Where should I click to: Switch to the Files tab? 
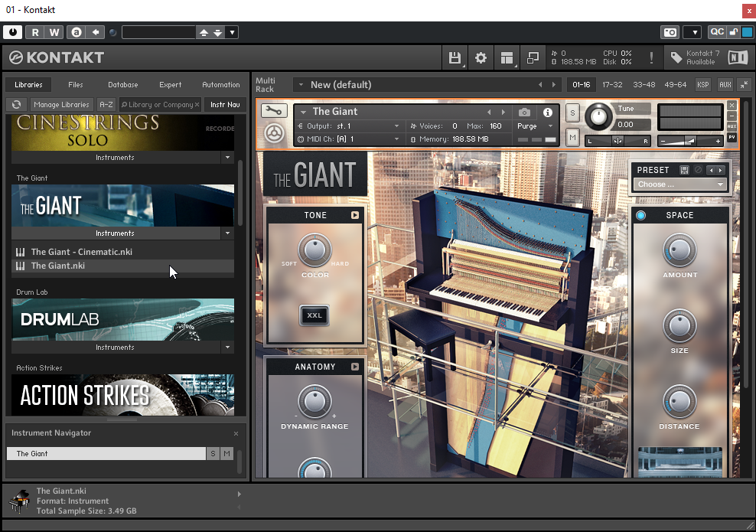(x=76, y=85)
